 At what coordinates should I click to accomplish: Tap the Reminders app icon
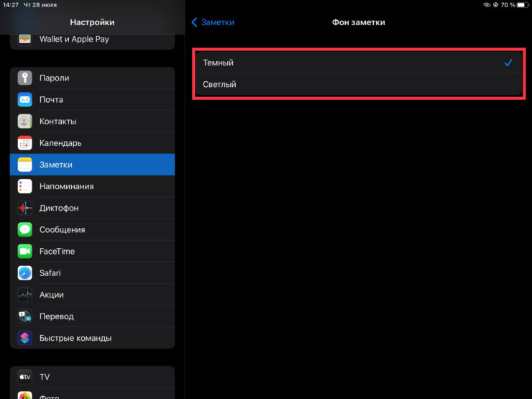pos(25,186)
